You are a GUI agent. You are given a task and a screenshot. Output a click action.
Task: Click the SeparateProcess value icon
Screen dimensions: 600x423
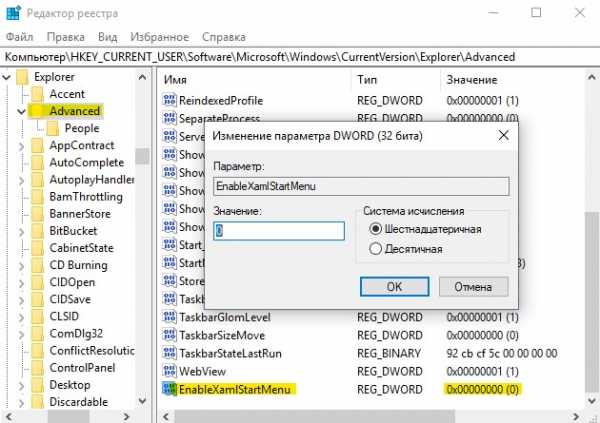pos(169,118)
